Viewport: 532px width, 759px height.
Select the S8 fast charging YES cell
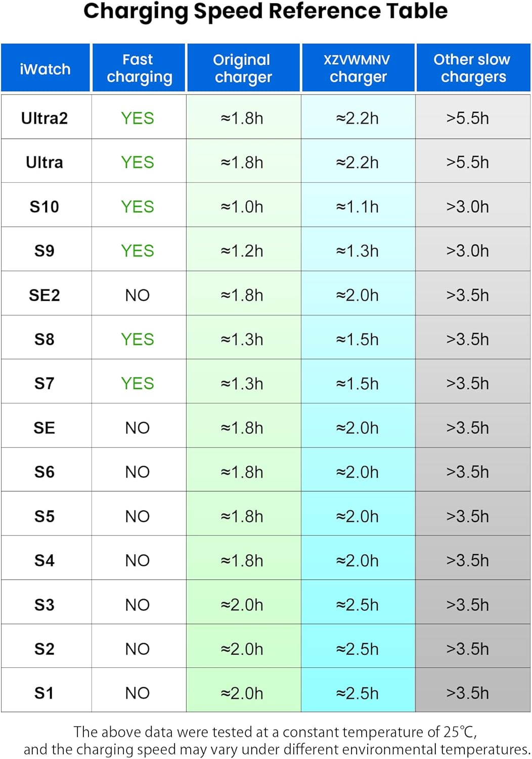click(x=138, y=340)
